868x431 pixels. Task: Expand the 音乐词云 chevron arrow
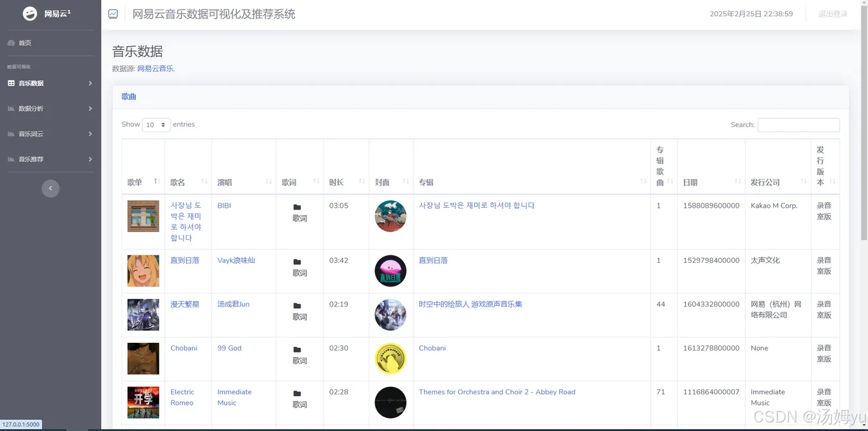point(91,134)
